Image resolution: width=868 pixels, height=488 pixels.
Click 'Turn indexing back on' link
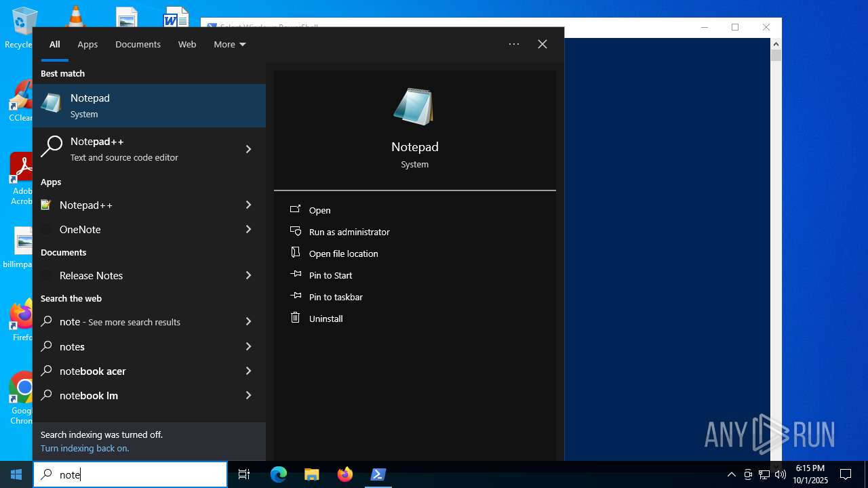tap(85, 448)
